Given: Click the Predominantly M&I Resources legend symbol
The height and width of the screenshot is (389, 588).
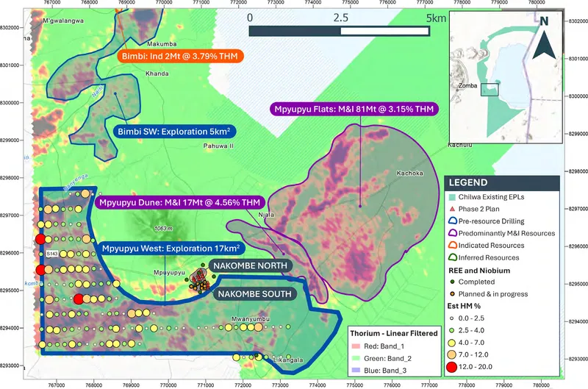Looking at the screenshot, I should pyautogui.click(x=453, y=233).
